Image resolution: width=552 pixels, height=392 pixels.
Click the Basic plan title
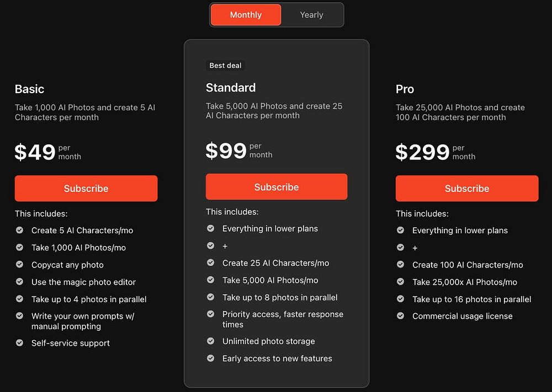[x=29, y=89]
